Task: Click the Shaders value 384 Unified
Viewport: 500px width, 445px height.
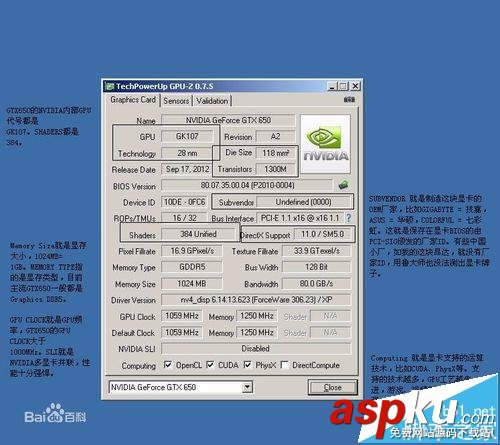Action: pos(198,234)
